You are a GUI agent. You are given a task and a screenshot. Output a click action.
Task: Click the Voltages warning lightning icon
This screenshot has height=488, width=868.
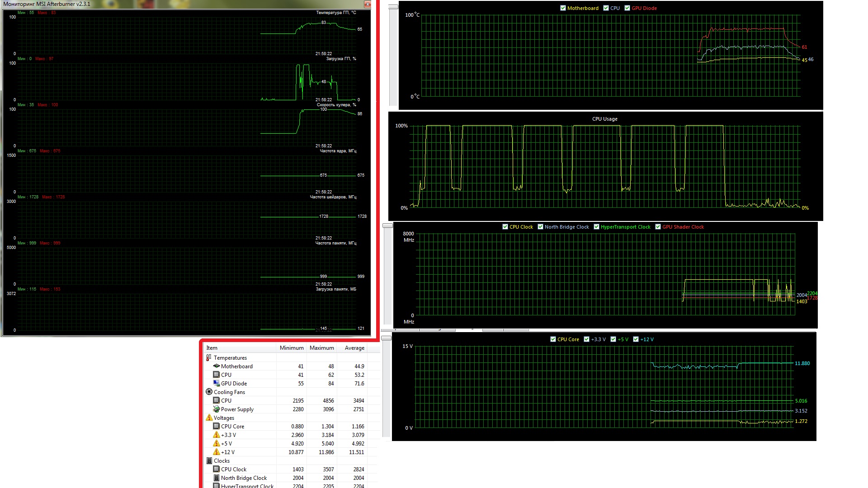[x=209, y=418]
